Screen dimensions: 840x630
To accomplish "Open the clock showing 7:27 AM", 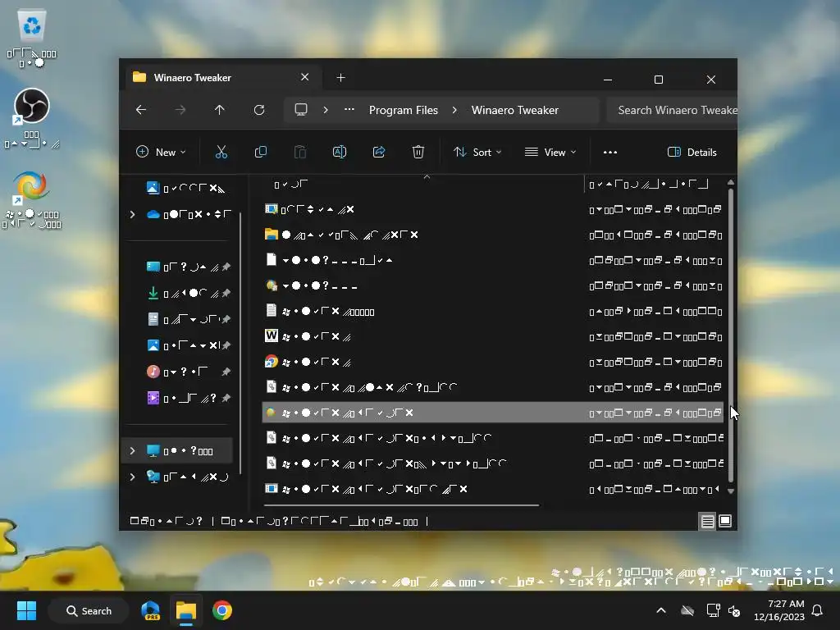I will 779,610.
